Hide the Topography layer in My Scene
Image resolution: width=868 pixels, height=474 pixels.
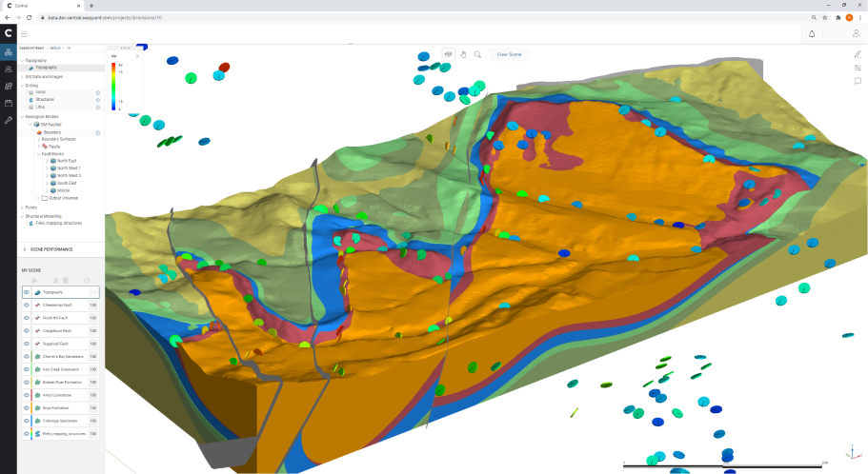click(x=27, y=292)
